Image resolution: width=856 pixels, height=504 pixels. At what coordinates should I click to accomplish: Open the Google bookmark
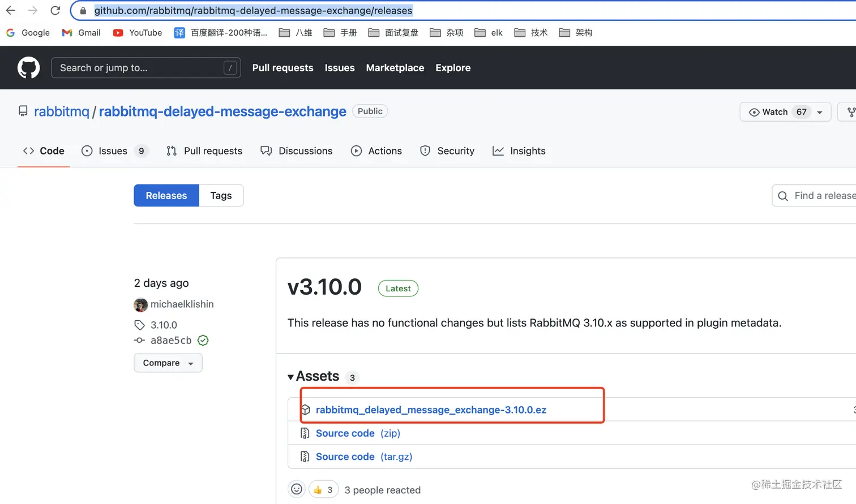(28, 33)
